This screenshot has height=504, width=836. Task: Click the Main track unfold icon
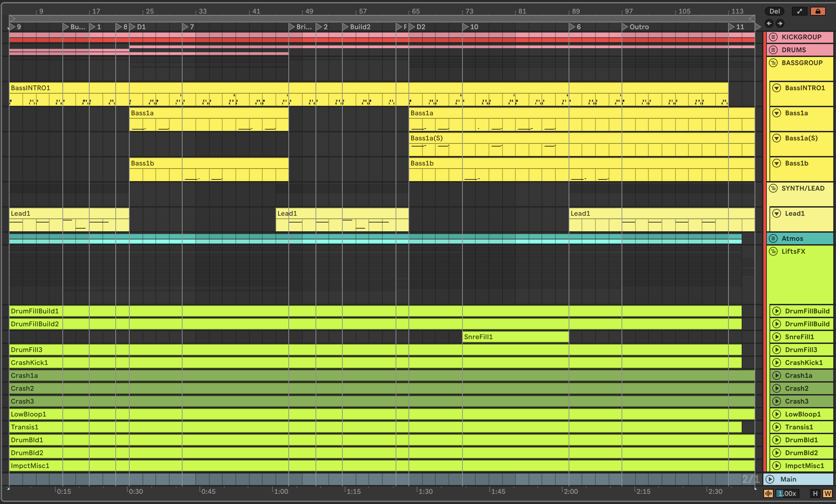click(770, 479)
